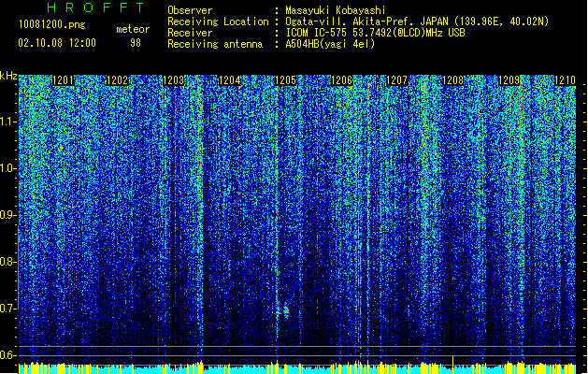This screenshot has height=374, width=588.
Task: Click the 1205 time marker
Action: 286,80
